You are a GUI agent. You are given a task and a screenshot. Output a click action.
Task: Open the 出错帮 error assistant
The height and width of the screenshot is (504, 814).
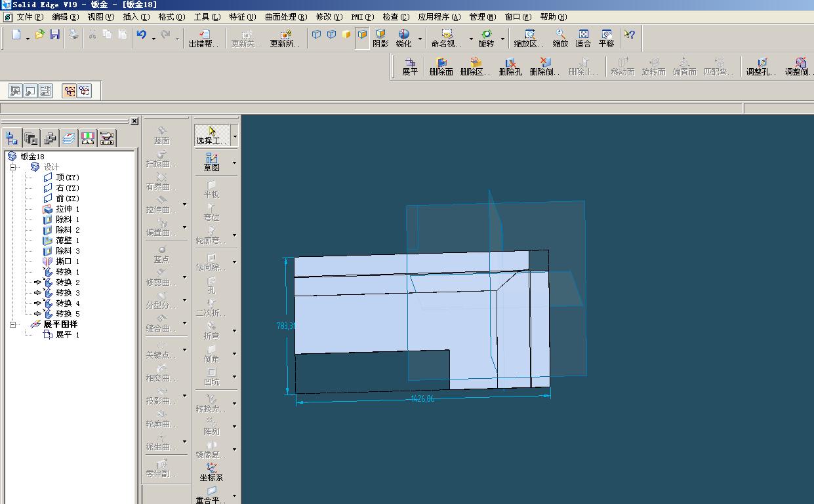(205, 39)
